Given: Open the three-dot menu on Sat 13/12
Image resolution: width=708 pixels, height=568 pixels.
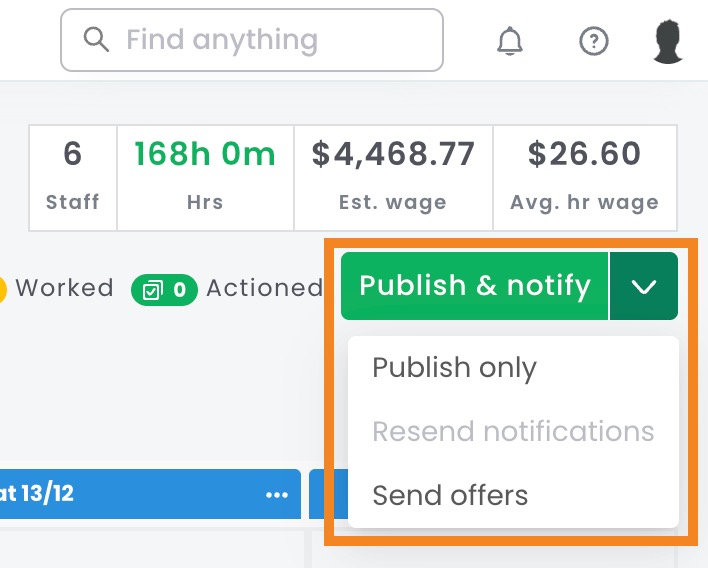Looking at the screenshot, I should point(277,494).
